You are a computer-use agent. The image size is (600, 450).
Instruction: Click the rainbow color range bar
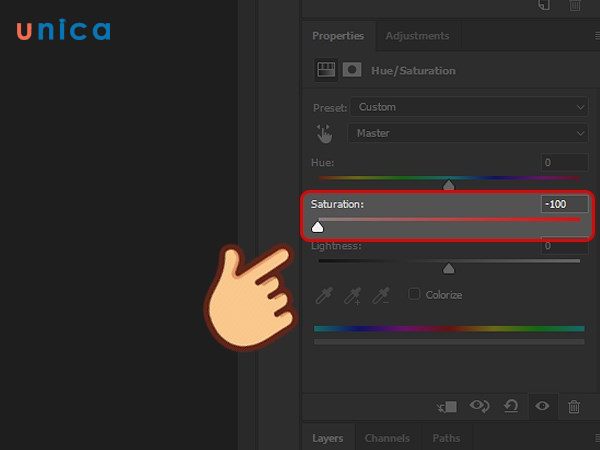tap(449, 328)
